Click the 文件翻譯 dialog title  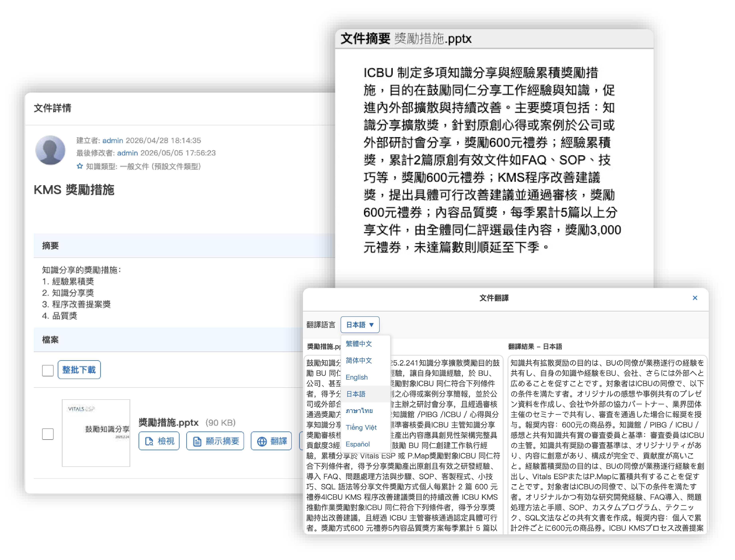[x=494, y=298]
